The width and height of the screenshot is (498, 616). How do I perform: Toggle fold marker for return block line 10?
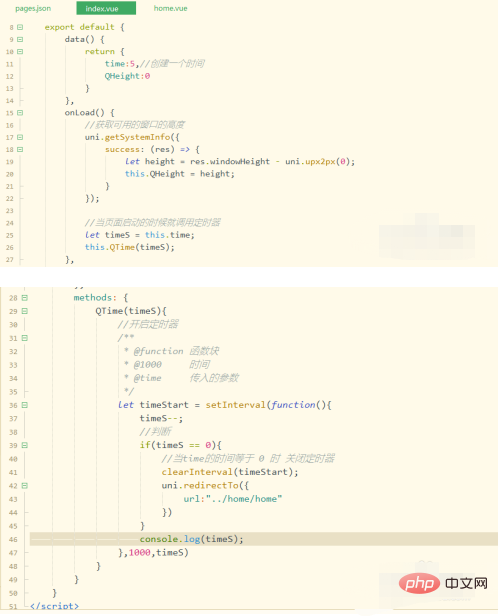click(20, 51)
